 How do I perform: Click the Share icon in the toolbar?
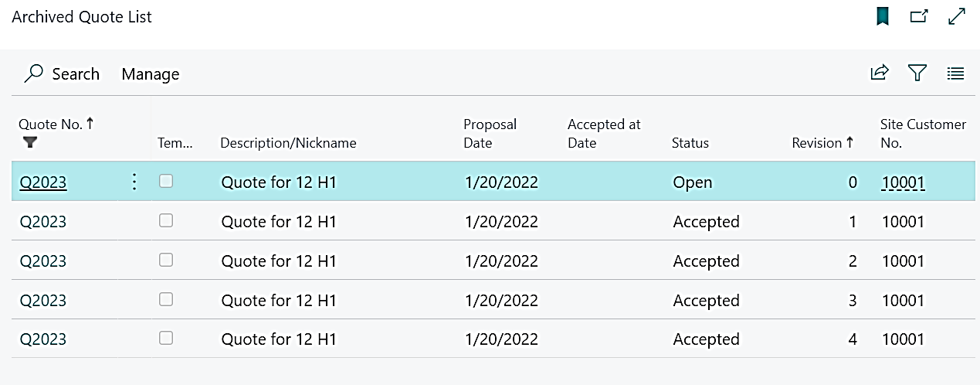(x=880, y=73)
